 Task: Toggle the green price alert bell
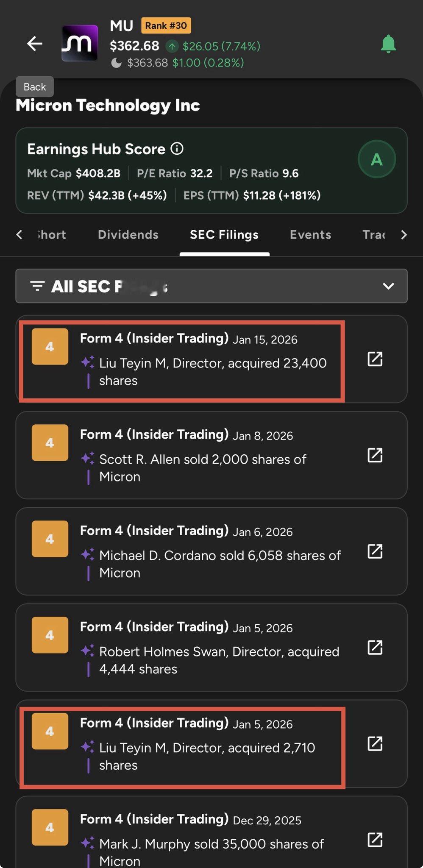coord(388,44)
